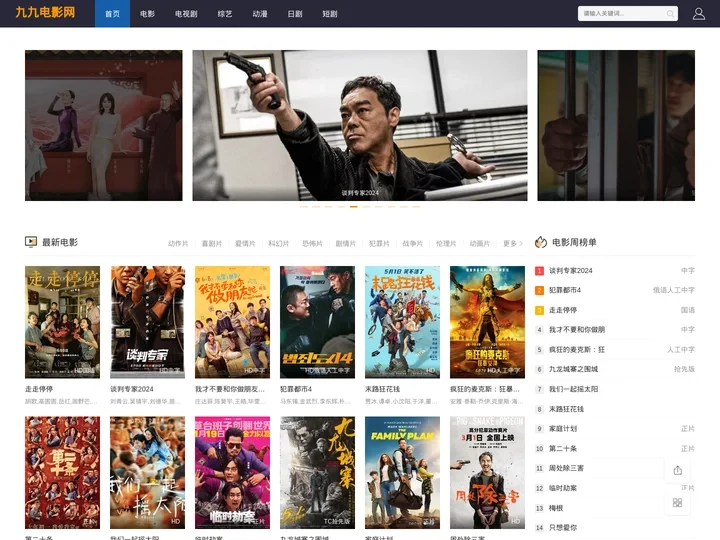Open the 疯狂的麦克斯 movie poster
Image resolution: width=720 pixels, height=540 pixels.
pyautogui.click(x=487, y=322)
